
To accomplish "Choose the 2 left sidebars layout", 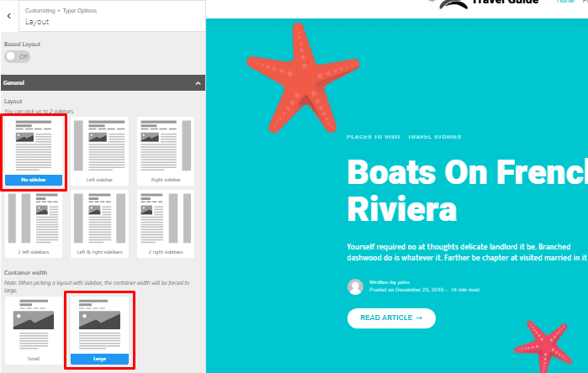I will point(34,224).
